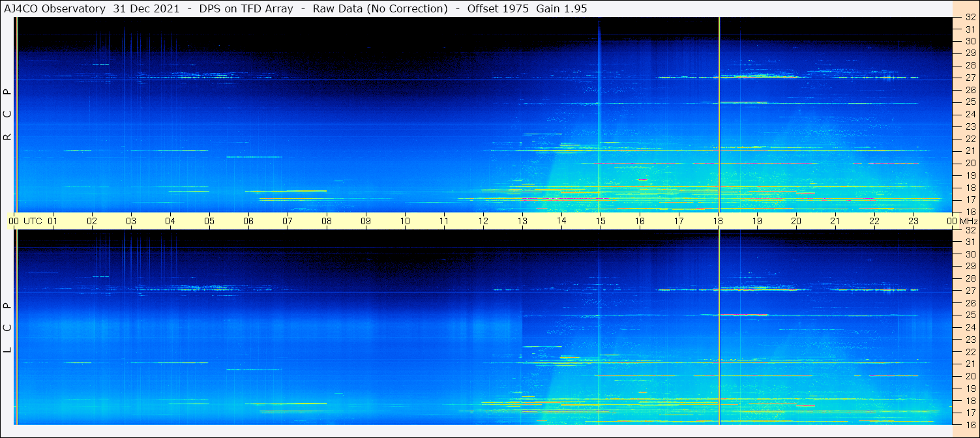Click the 21 MHz scale label in the RCP panel
Screen dimensions: 980x438
point(970,151)
